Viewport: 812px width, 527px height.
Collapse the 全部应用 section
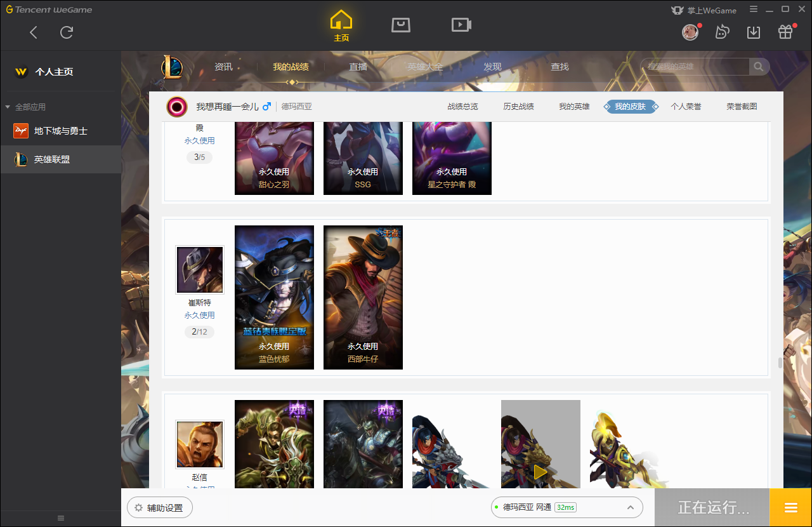(x=8, y=107)
